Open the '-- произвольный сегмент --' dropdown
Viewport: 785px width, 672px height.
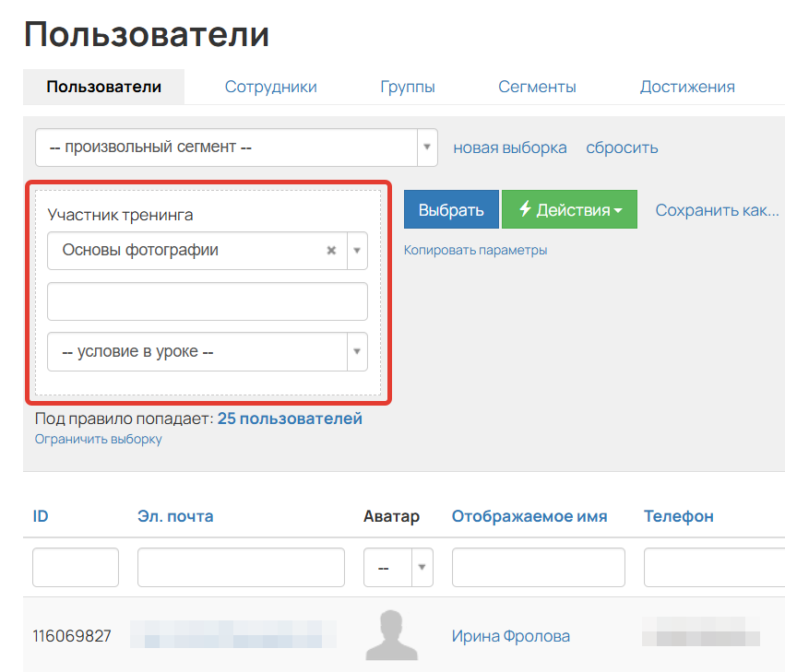(x=426, y=147)
